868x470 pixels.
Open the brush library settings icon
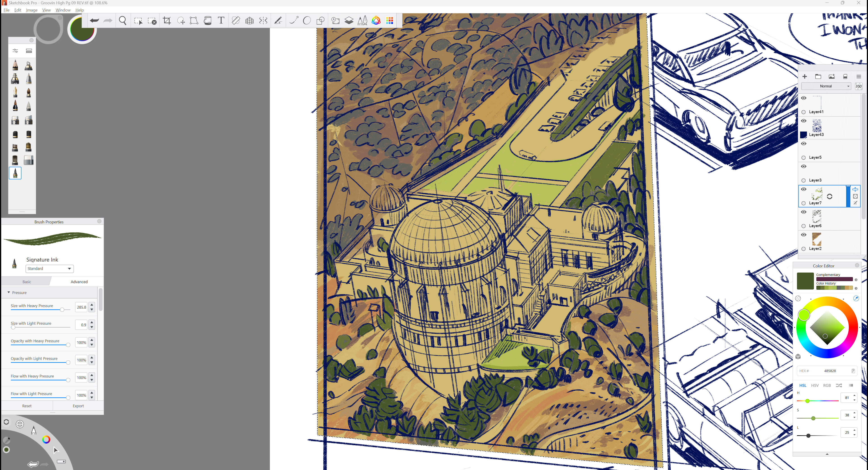(x=15, y=51)
